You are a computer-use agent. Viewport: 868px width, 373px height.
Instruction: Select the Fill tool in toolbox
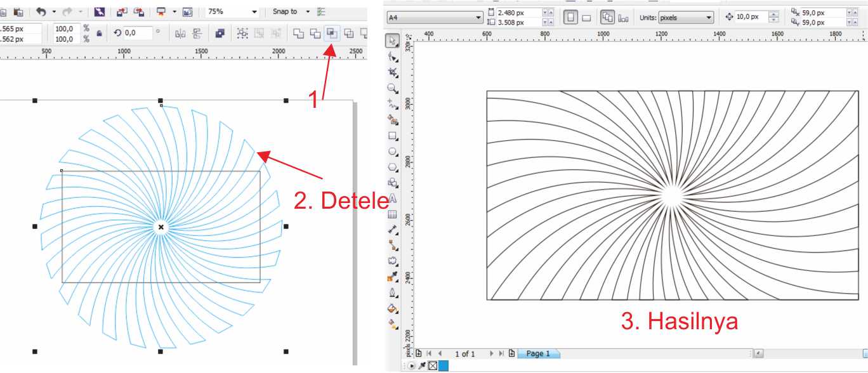pos(393,308)
